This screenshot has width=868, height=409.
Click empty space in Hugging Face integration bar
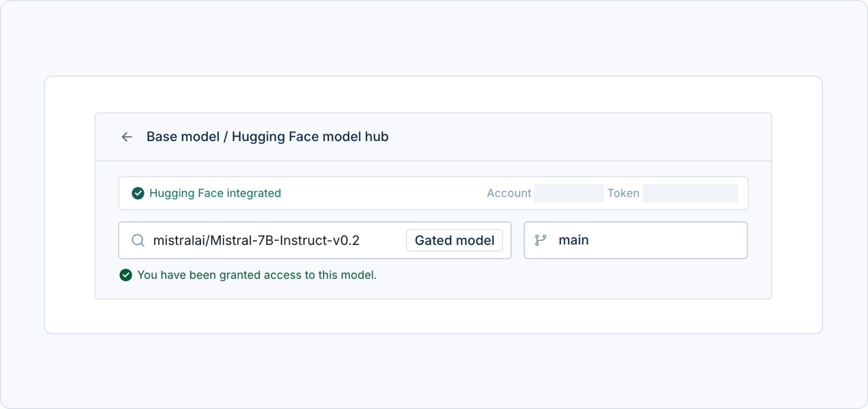(x=384, y=193)
